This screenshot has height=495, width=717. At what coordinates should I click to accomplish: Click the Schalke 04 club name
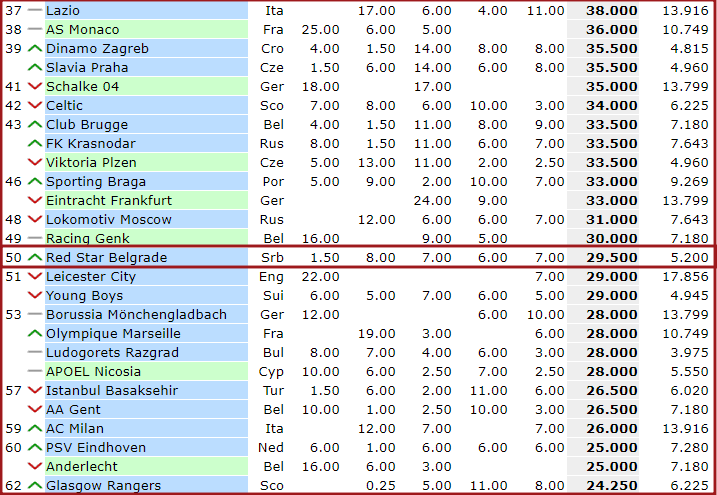(x=83, y=86)
